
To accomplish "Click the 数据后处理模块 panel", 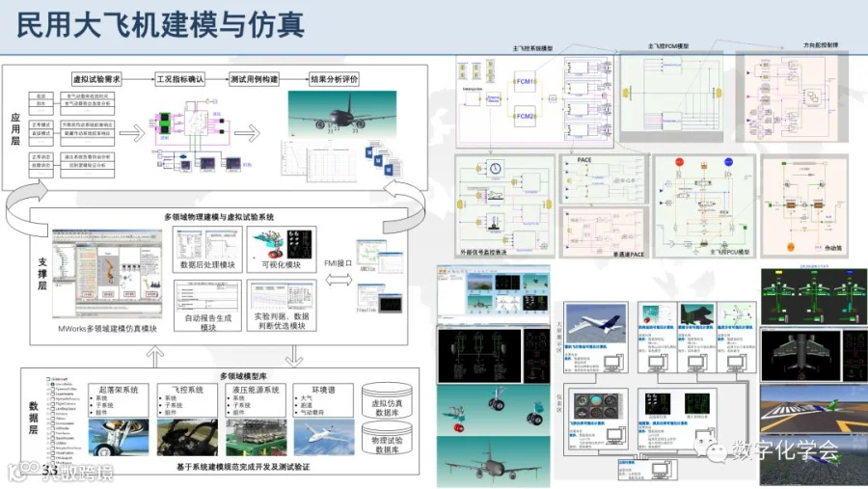I will 207,249.
